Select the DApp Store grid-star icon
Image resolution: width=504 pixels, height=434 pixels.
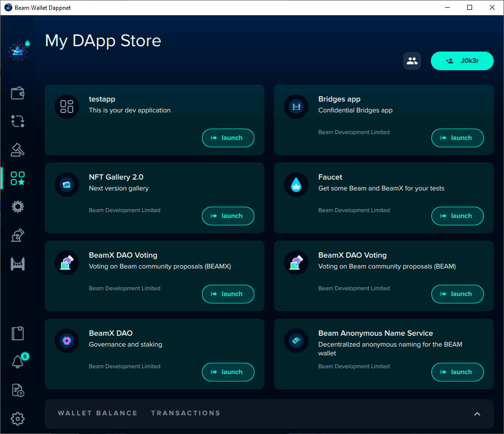18,178
